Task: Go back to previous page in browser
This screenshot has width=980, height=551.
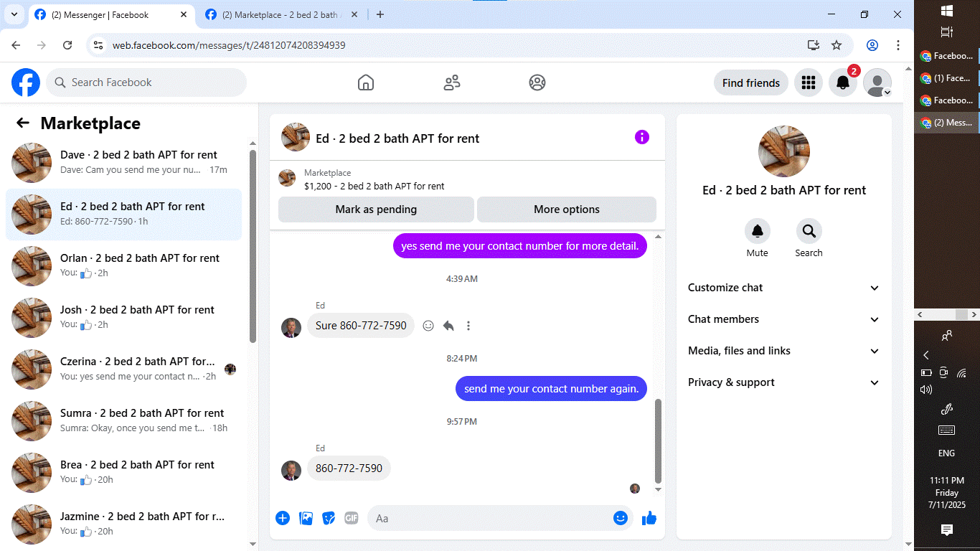Action: [x=16, y=45]
